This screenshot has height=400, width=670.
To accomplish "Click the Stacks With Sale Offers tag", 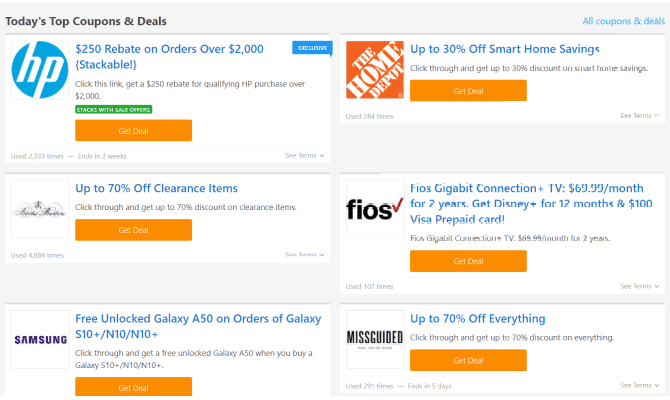I will [x=114, y=110].
